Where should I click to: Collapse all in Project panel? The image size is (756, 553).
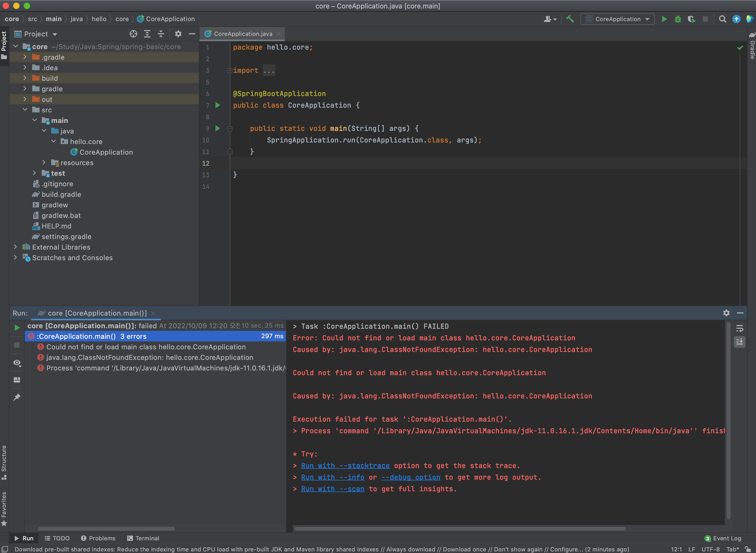coord(161,34)
